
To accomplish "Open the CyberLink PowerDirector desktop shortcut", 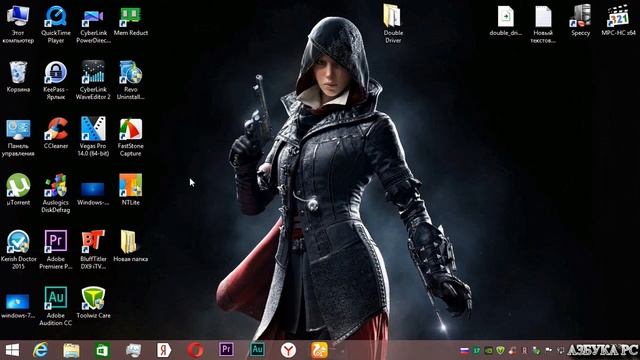I will (x=93, y=24).
